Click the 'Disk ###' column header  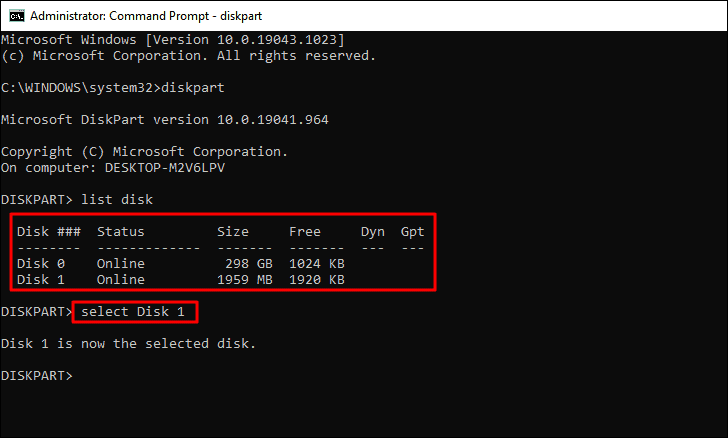point(49,232)
